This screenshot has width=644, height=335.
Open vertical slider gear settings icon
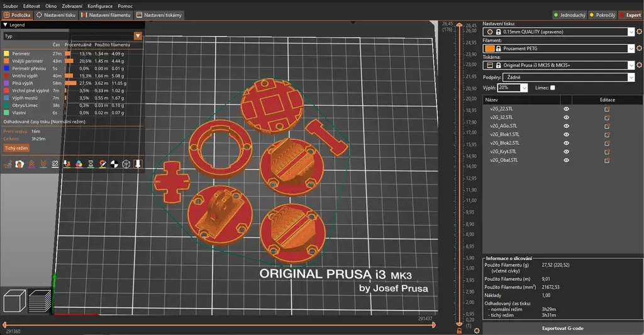(x=477, y=331)
